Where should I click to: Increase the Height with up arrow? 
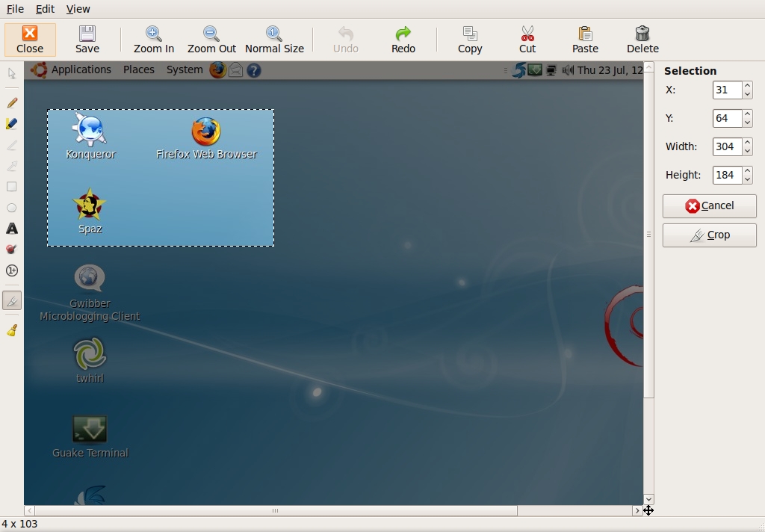point(747,170)
